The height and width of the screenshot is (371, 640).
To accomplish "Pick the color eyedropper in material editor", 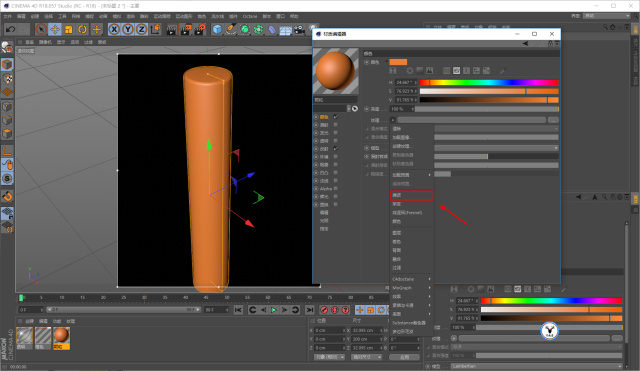I will pyautogui.click(x=502, y=71).
